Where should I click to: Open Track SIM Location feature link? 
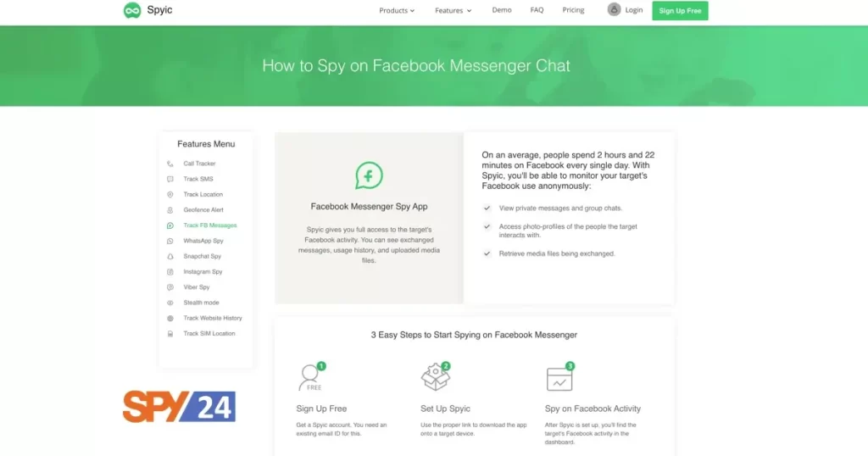click(x=209, y=334)
